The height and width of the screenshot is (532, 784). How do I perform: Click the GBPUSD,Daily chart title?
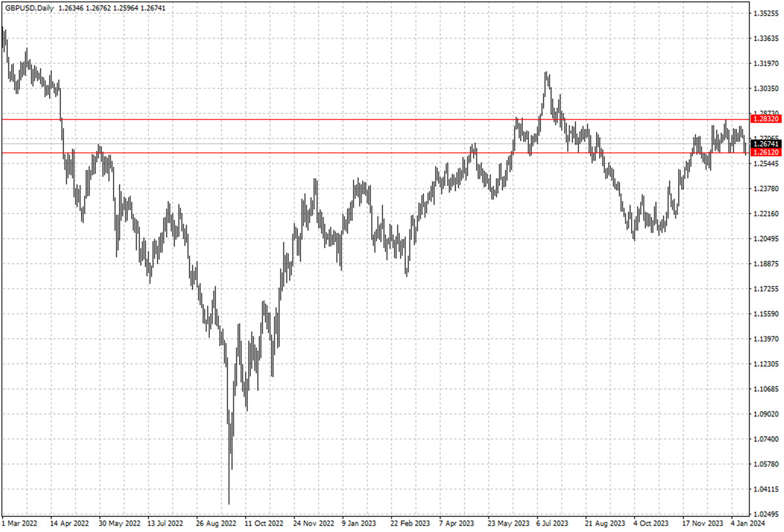pyautogui.click(x=28, y=8)
